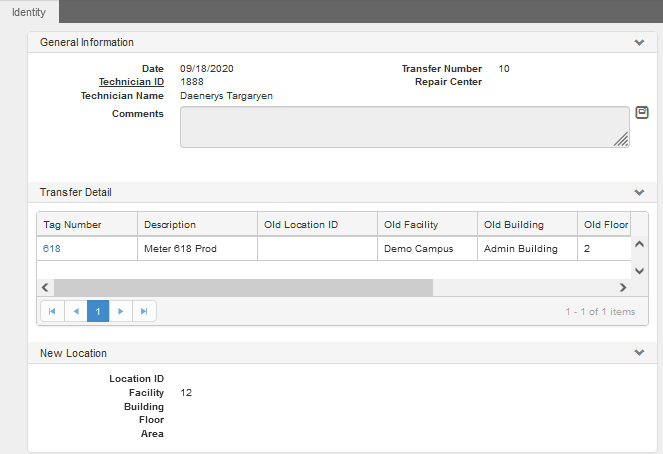Go to previous page in grid pager
The image size is (663, 454).
[x=76, y=312]
